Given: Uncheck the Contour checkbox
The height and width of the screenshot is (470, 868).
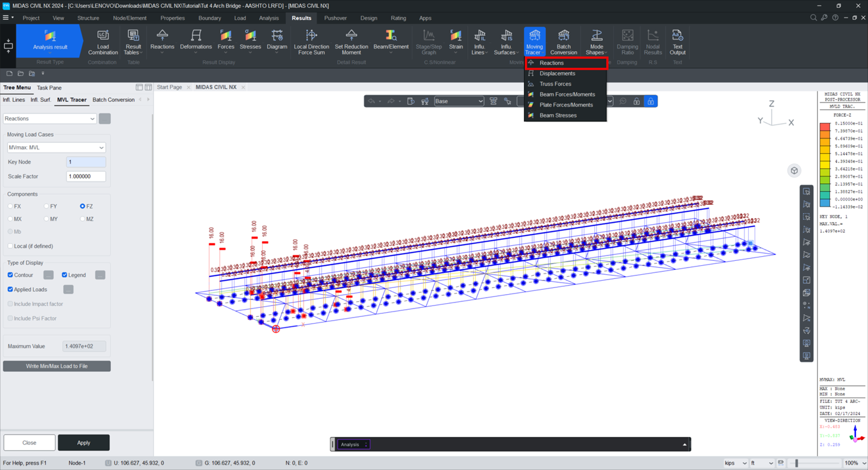Looking at the screenshot, I should pos(10,275).
